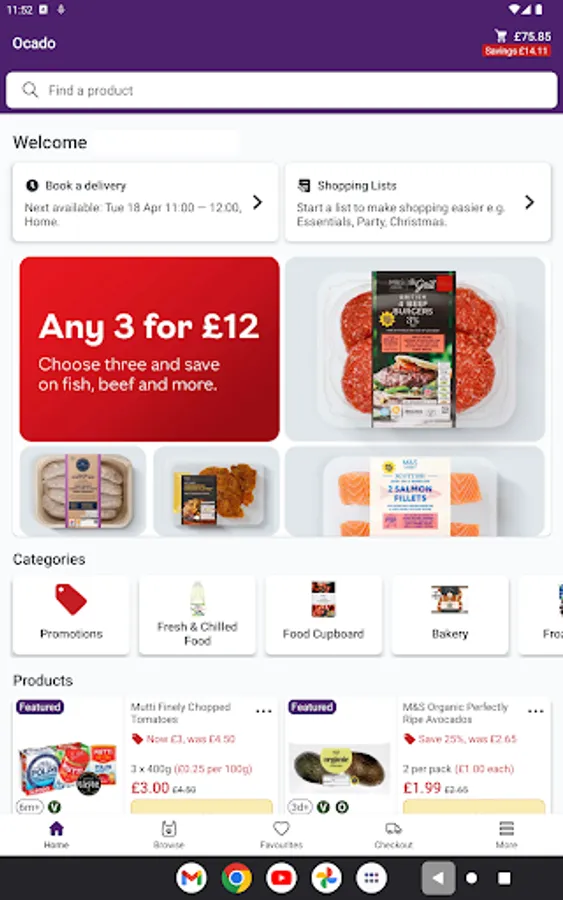Open the More hamburger menu
563x900 pixels.
click(506, 835)
